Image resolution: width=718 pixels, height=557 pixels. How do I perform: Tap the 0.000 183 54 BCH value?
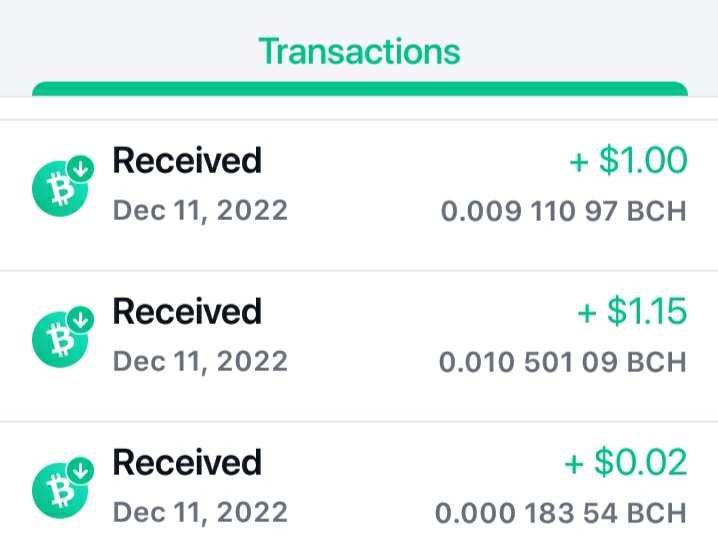pos(561,513)
